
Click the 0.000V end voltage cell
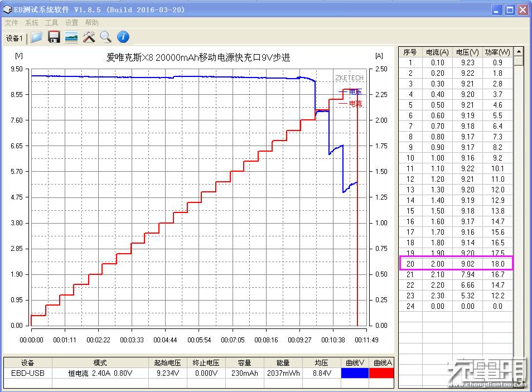206,374
